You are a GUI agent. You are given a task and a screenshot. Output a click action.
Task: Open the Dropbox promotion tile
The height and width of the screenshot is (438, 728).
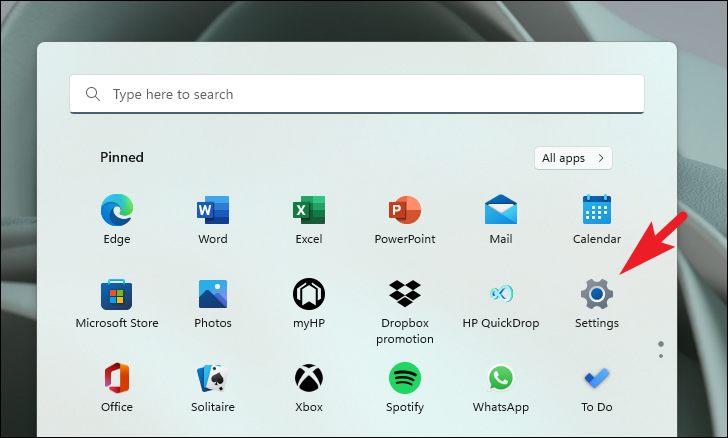coord(405,311)
